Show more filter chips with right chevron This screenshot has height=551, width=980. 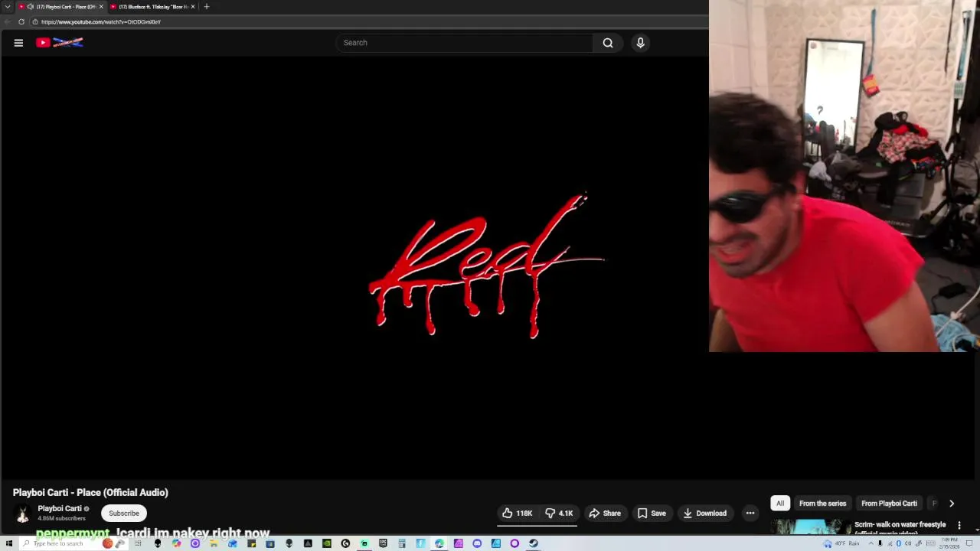(952, 504)
